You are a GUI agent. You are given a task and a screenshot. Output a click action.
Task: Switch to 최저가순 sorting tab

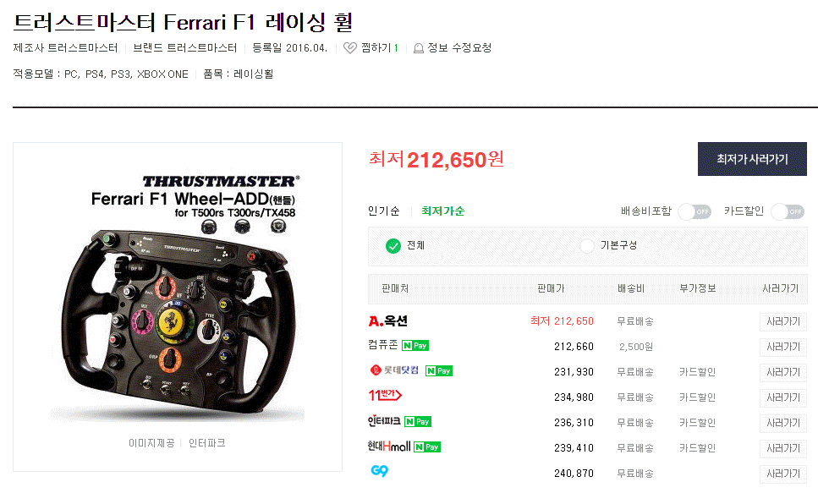point(443,211)
